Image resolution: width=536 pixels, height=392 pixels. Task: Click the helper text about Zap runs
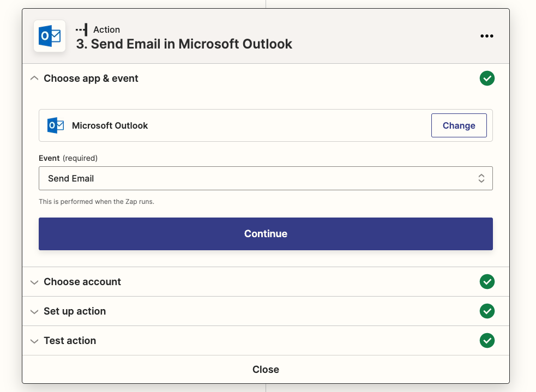pyautogui.click(x=97, y=202)
